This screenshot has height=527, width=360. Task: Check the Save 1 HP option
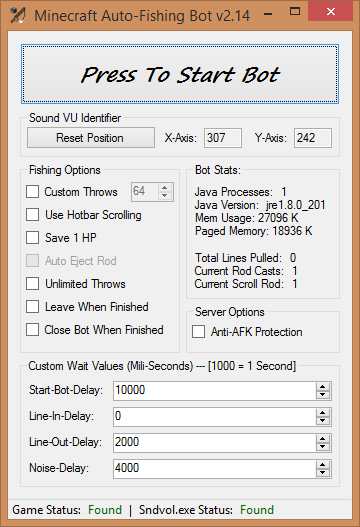pos(33,237)
